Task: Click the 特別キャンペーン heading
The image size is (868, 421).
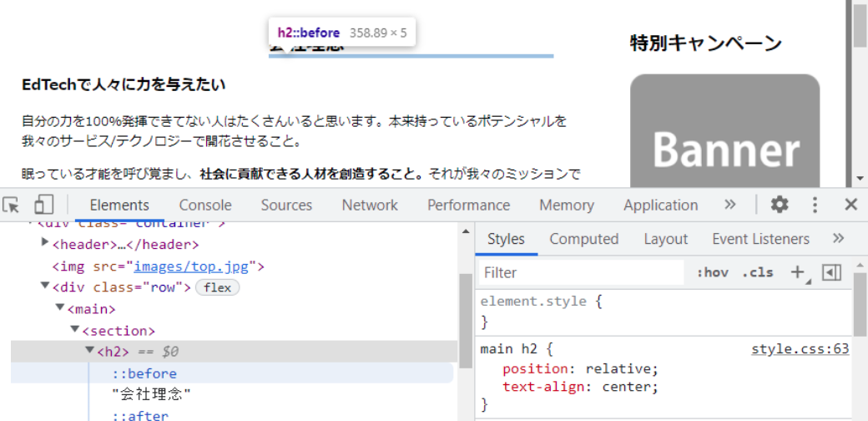Action: pos(706,43)
